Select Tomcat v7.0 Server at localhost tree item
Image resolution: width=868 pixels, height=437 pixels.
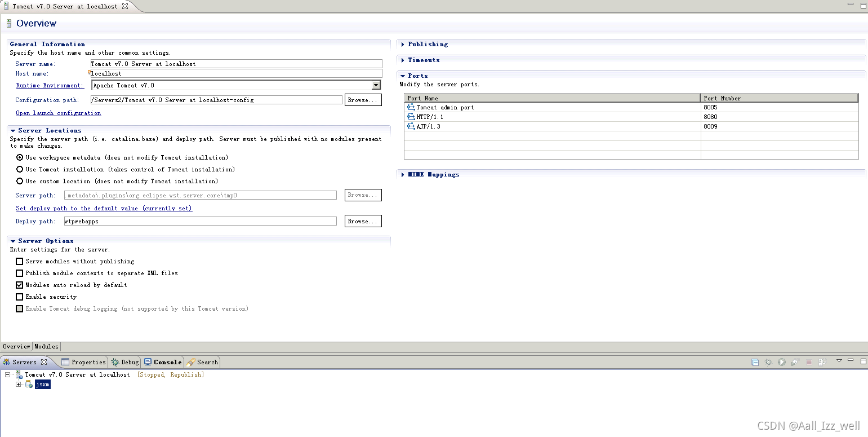pos(77,374)
